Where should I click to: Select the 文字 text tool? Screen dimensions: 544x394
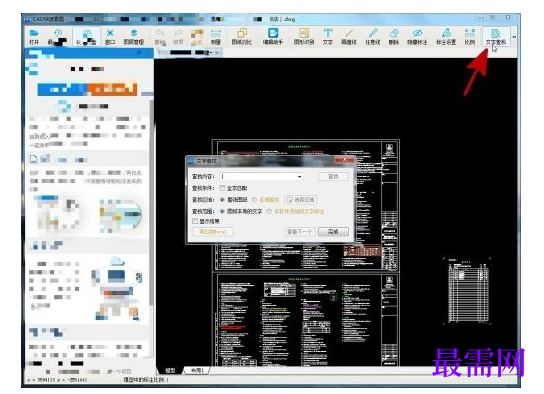(x=328, y=37)
